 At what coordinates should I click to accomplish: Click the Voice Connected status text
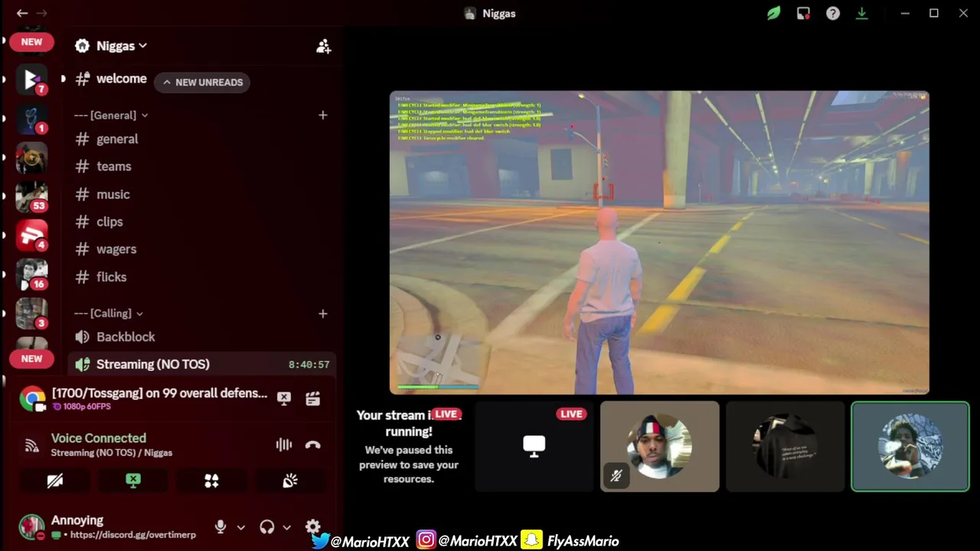point(98,438)
